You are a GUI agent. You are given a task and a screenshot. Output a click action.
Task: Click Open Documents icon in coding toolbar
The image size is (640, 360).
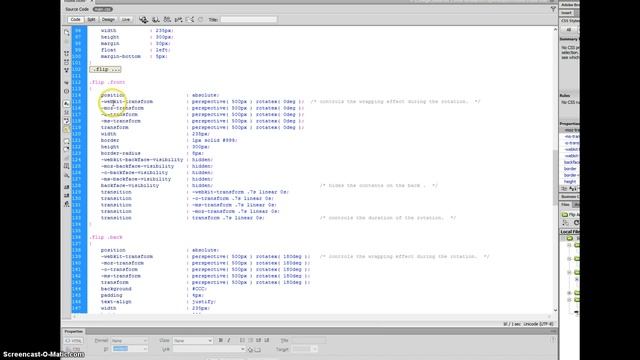click(x=67, y=32)
